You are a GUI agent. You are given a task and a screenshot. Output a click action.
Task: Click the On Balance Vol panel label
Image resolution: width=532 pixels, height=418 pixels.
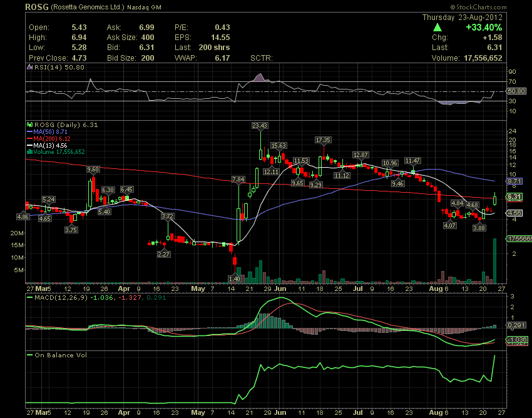[x=61, y=355]
